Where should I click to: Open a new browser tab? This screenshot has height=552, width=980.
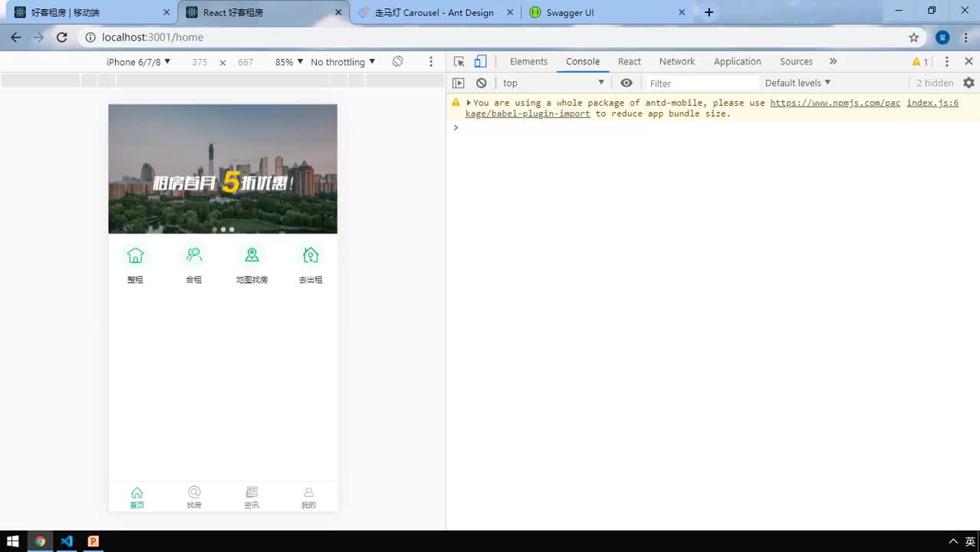(x=709, y=12)
